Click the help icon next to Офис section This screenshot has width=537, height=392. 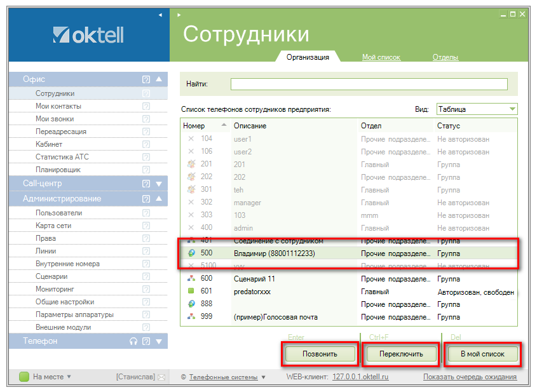tap(146, 79)
